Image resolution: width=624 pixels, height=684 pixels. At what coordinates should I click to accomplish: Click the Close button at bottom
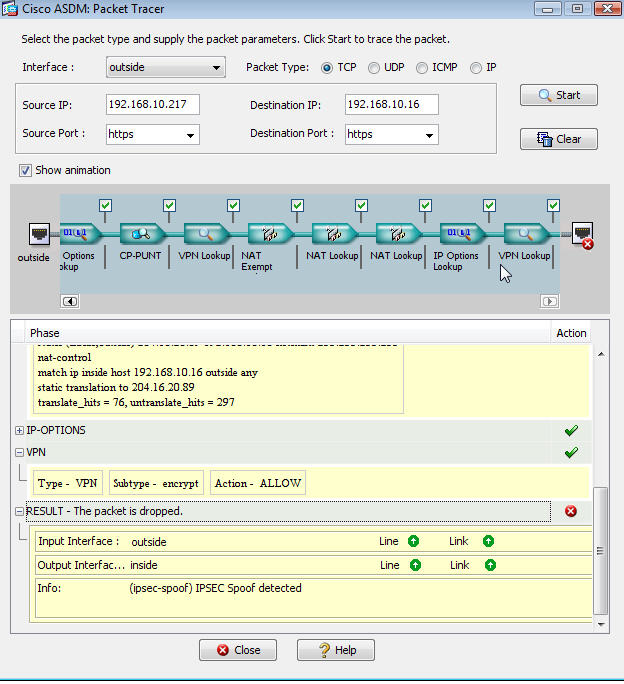coord(238,650)
